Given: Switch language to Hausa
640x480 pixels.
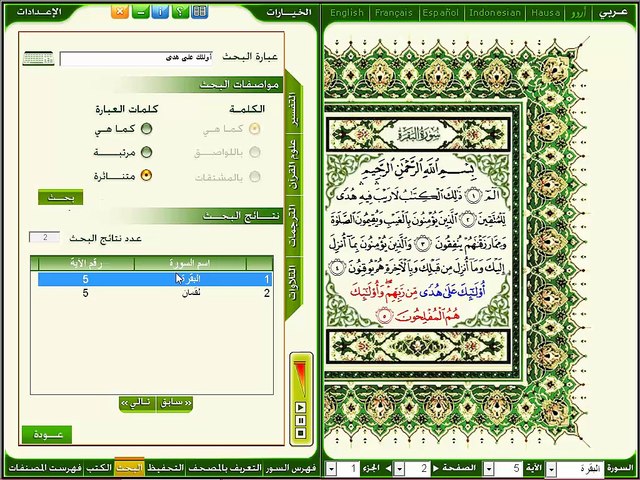Looking at the screenshot, I should tap(545, 13).
